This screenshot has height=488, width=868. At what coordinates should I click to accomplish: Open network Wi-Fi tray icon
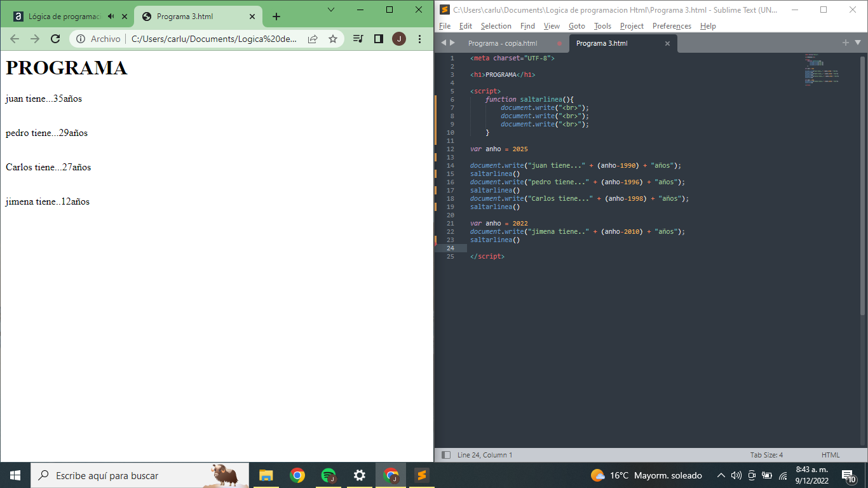[783, 475]
